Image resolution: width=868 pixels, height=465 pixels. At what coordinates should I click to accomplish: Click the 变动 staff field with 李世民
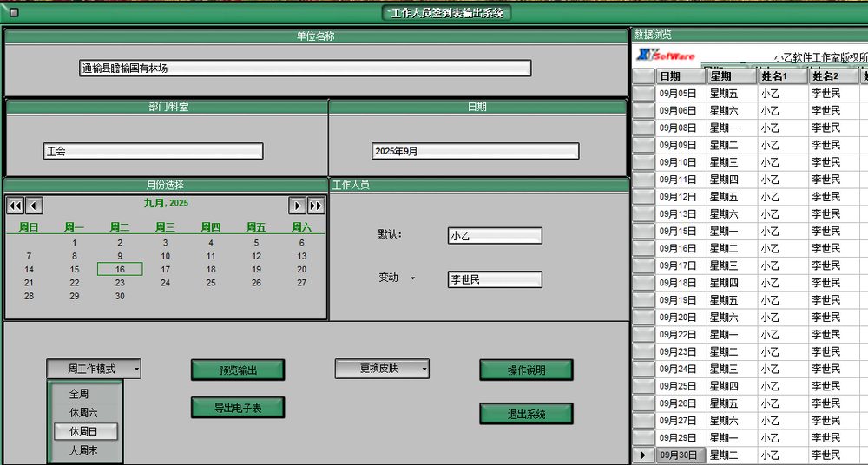pos(495,279)
